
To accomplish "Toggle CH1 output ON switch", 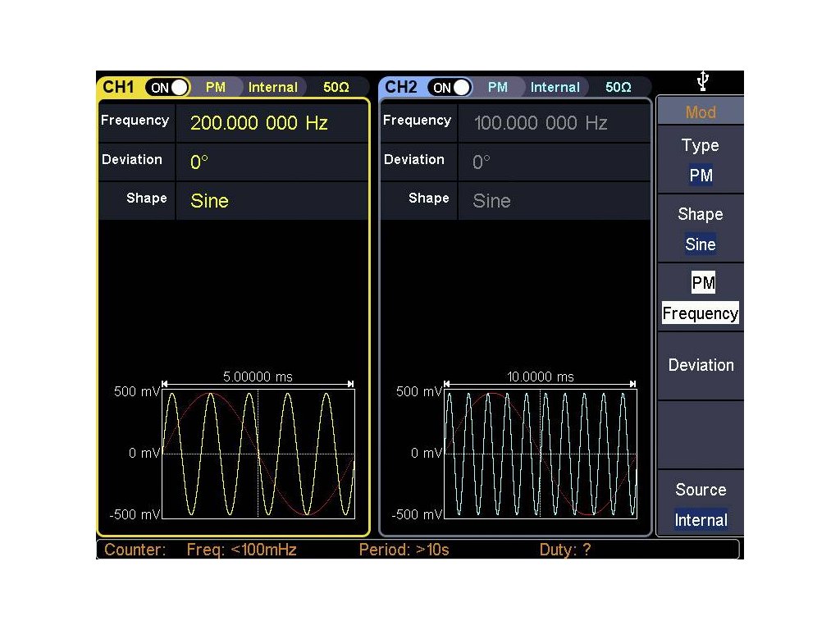I will [x=167, y=87].
